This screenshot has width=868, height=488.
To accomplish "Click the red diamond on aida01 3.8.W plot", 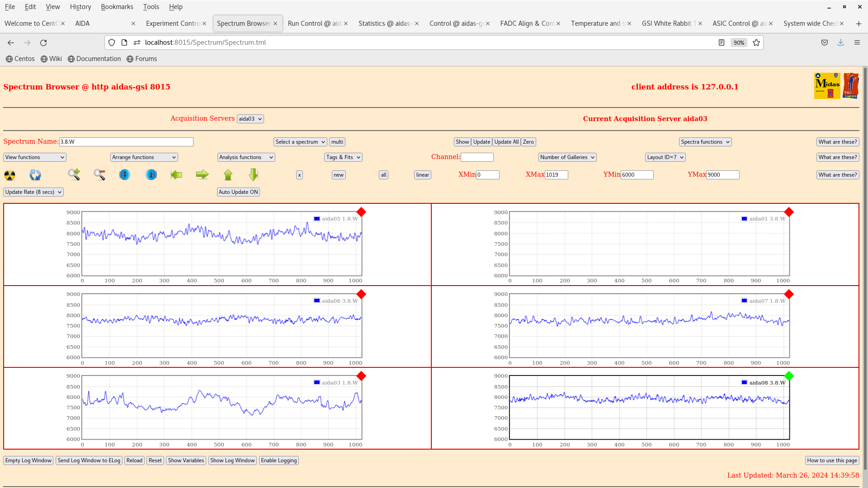I will (x=789, y=212).
